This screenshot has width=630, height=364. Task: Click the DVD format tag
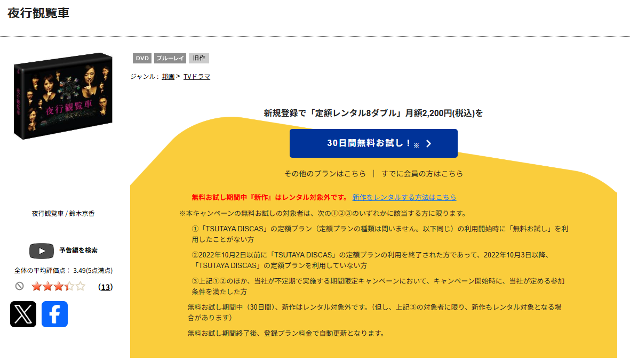(x=142, y=58)
